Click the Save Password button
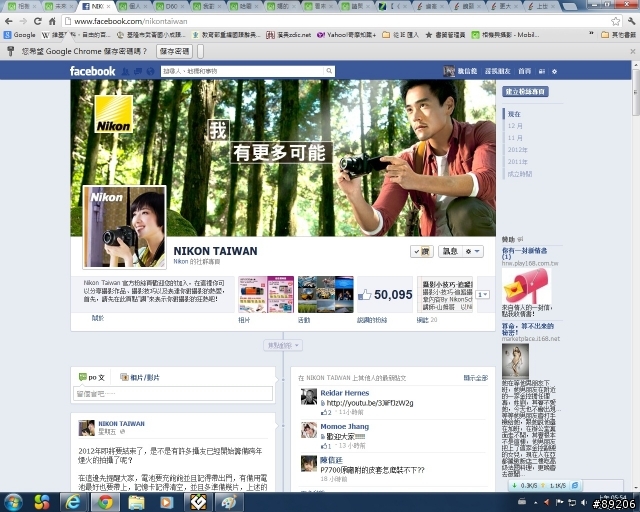 (174, 51)
